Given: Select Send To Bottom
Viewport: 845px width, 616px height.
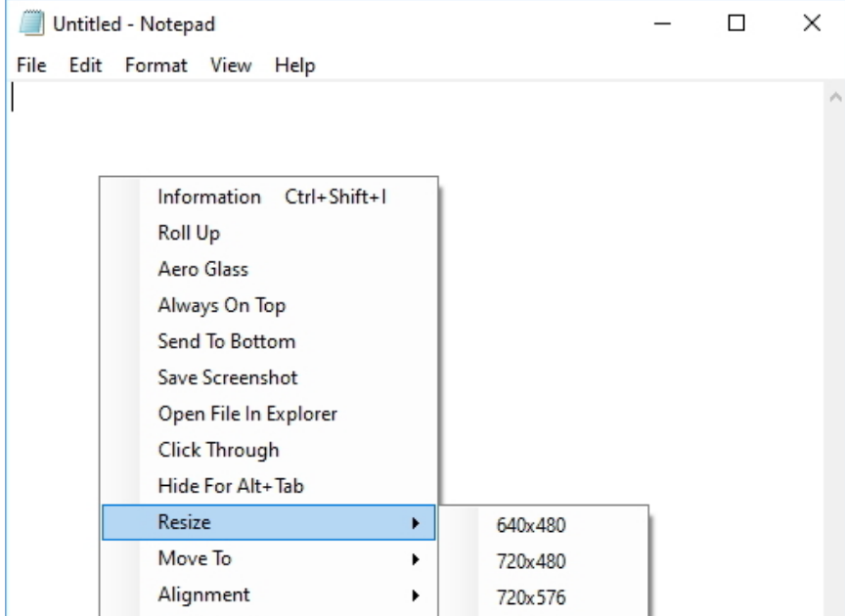Looking at the screenshot, I should (226, 342).
